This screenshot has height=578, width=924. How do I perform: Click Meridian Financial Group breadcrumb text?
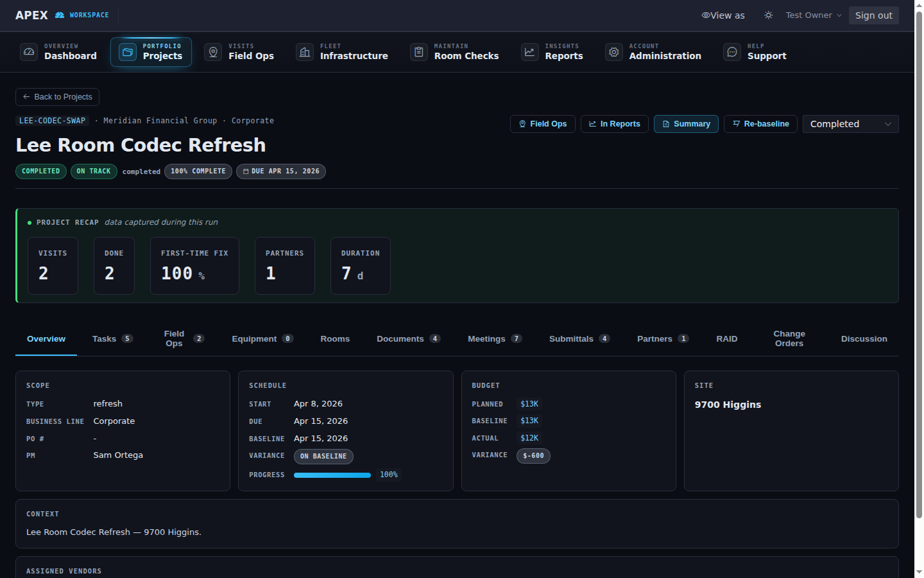click(160, 121)
